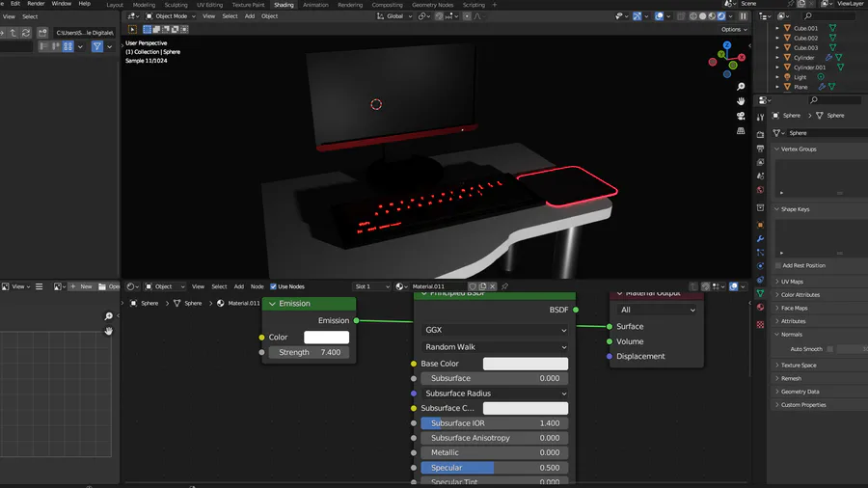The image size is (868, 488).
Task: Expand the Color Attributes panel
Action: 800,295
